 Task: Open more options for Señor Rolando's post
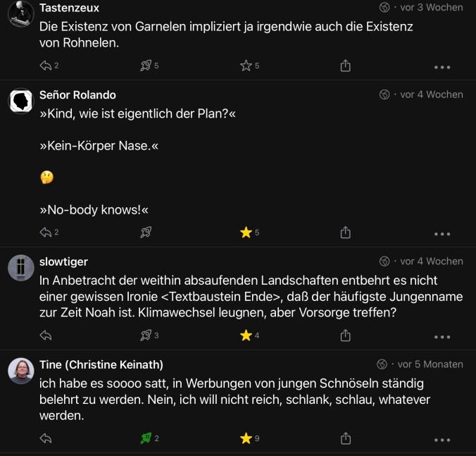pyautogui.click(x=441, y=234)
